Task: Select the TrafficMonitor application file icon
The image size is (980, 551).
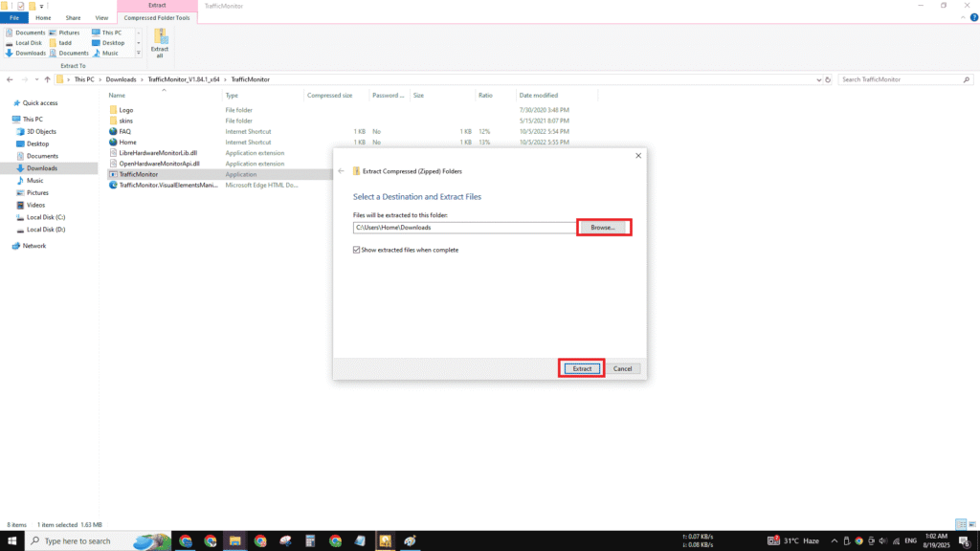Action: (113, 175)
